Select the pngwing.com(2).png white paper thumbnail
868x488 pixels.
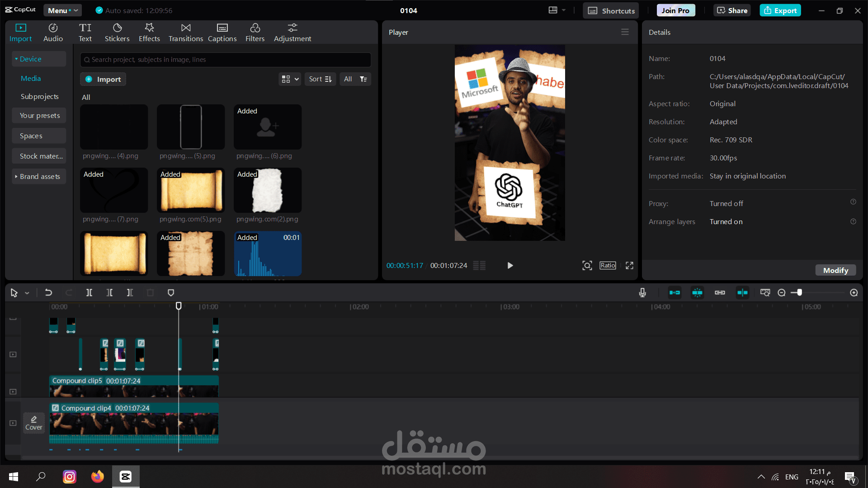pyautogui.click(x=268, y=190)
